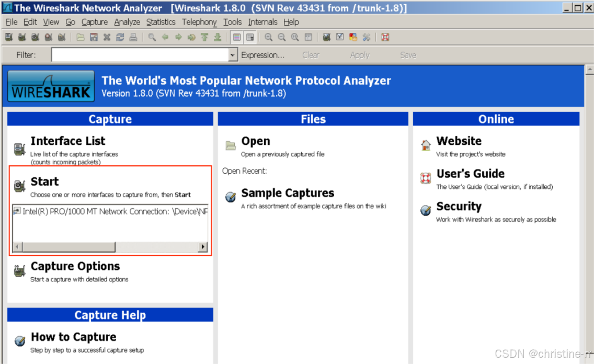
Task: Click the preferences tools toolbar icon
Action: click(x=367, y=37)
